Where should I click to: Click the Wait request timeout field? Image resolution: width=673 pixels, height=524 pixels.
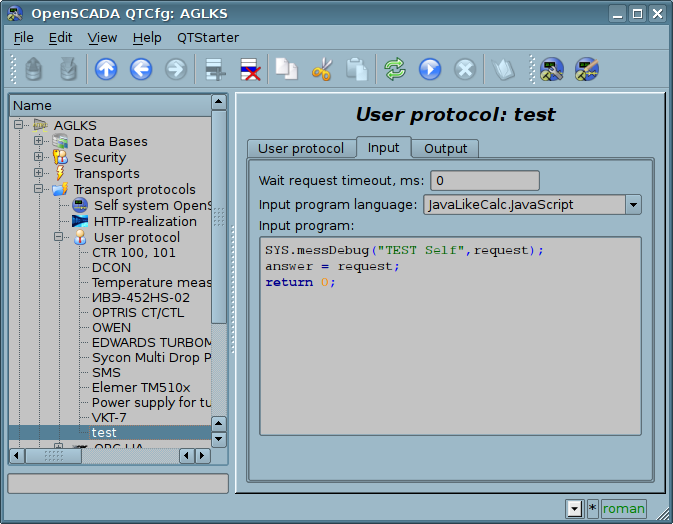[485, 181]
